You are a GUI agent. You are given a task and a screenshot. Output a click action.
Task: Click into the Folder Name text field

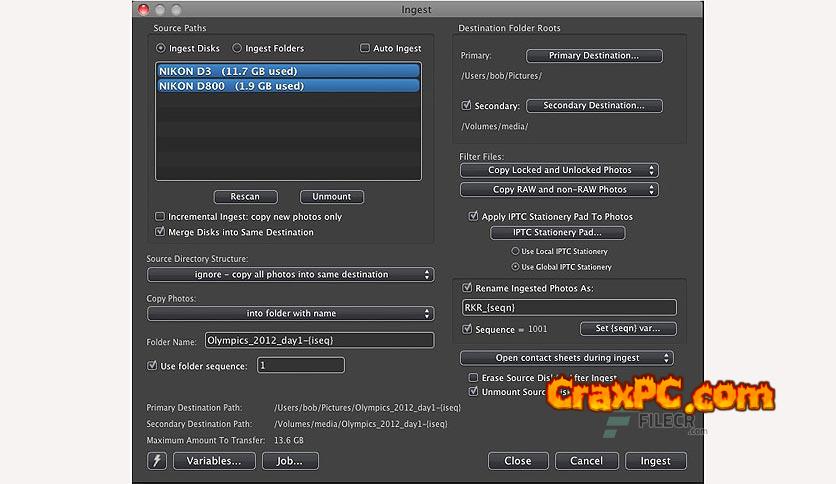click(319, 340)
